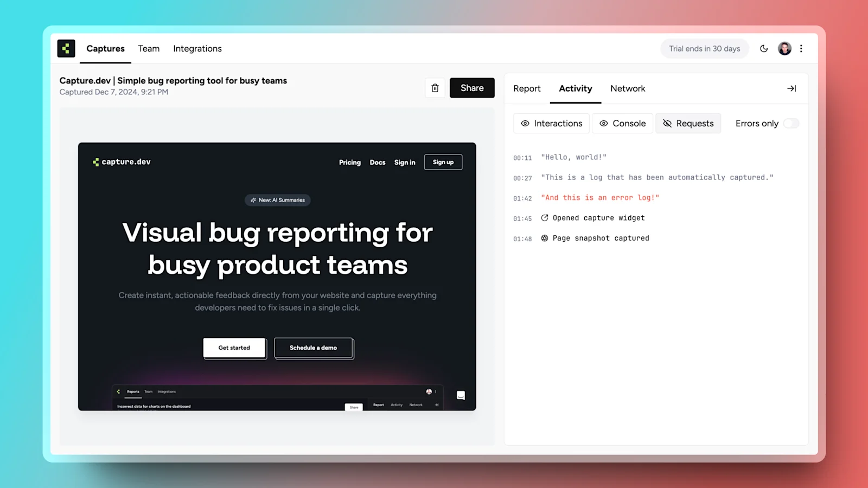Open the user avatar profile
This screenshot has width=868, height=488.
pyautogui.click(x=784, y=48)
